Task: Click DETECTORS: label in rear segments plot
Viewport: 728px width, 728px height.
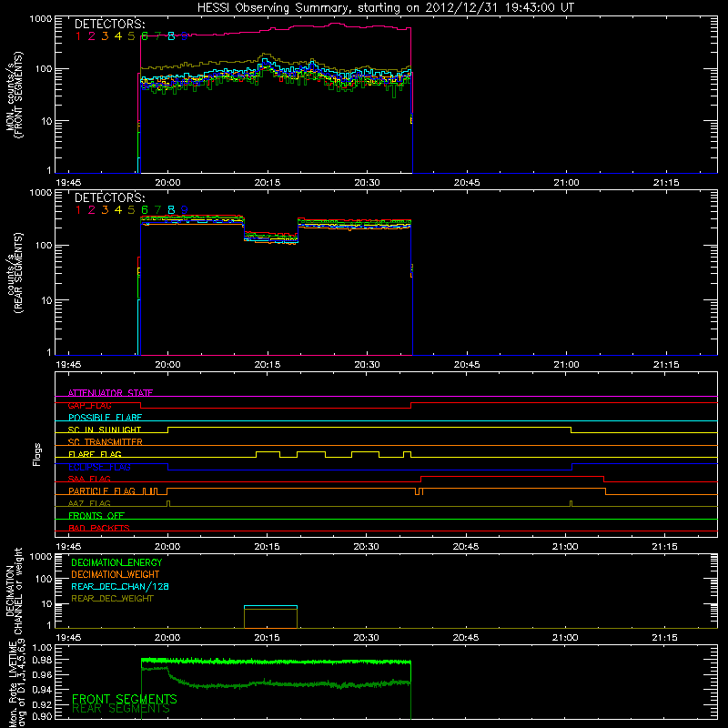Action: click(x=109, y=197)
